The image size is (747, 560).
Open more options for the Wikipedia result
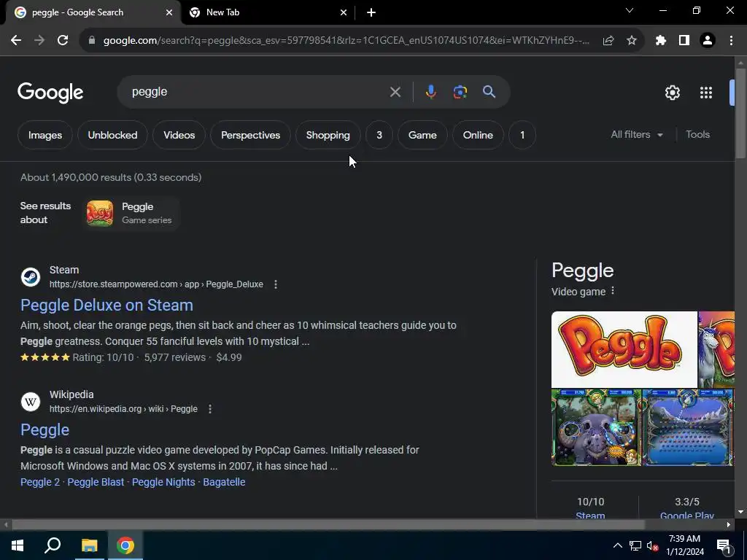(209, 409)
